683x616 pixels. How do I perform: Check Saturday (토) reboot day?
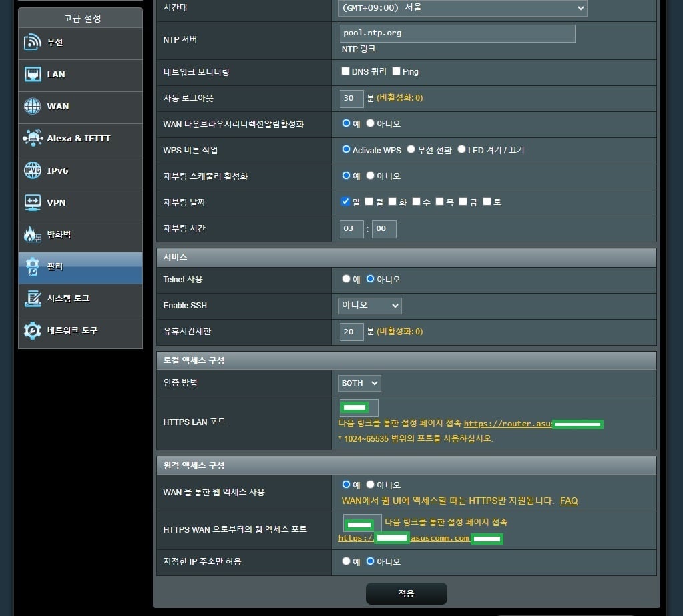pyautogui.click(x=487, y=202)
